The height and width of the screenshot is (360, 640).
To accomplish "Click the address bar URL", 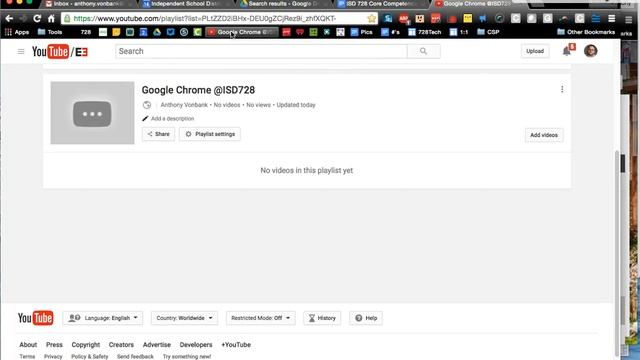I will [205, 18].
